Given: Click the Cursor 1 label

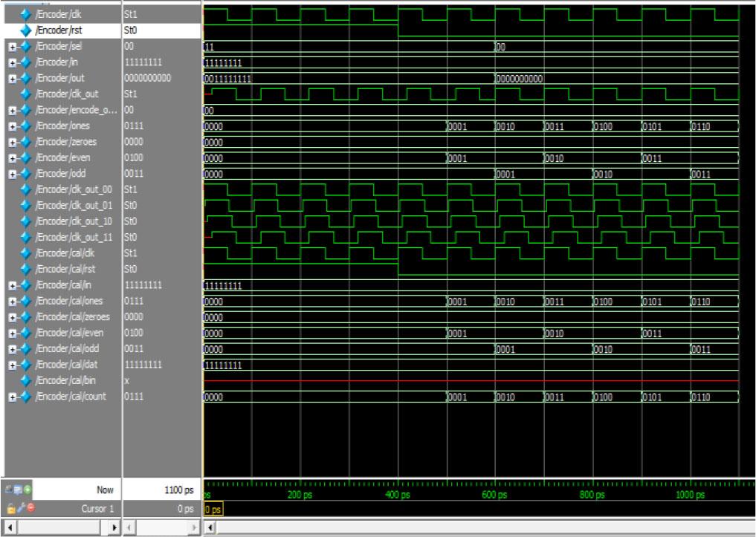Looking at the screenshot, I should point(97,509).
